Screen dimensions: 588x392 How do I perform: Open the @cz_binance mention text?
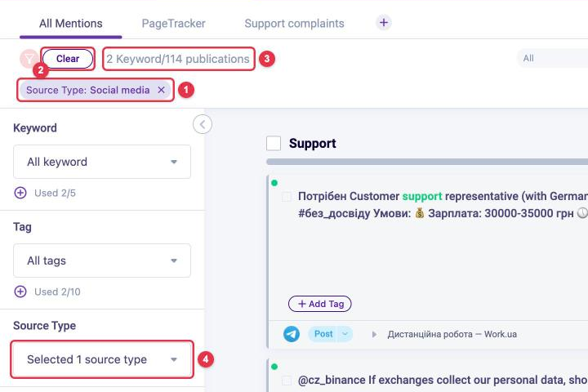[x=443, y=381]
